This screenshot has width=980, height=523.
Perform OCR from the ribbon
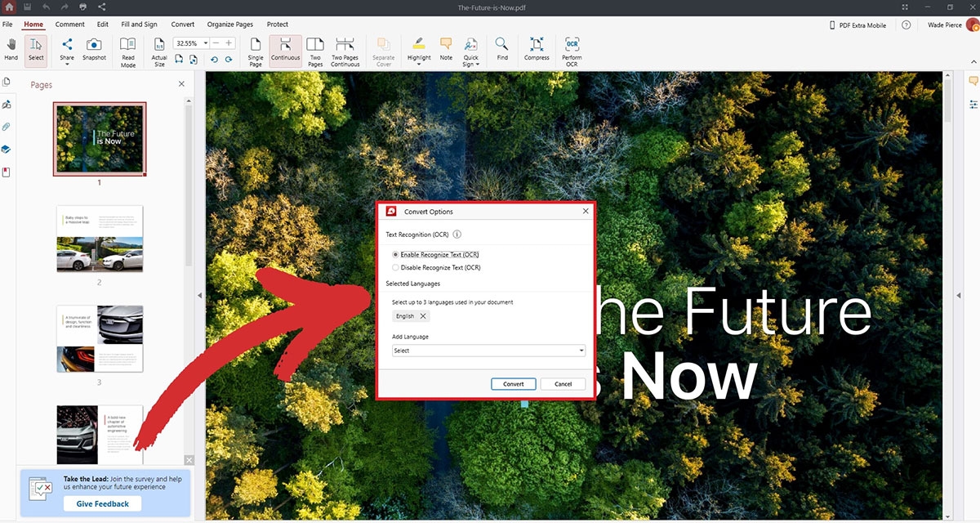(x=572, y=51)
